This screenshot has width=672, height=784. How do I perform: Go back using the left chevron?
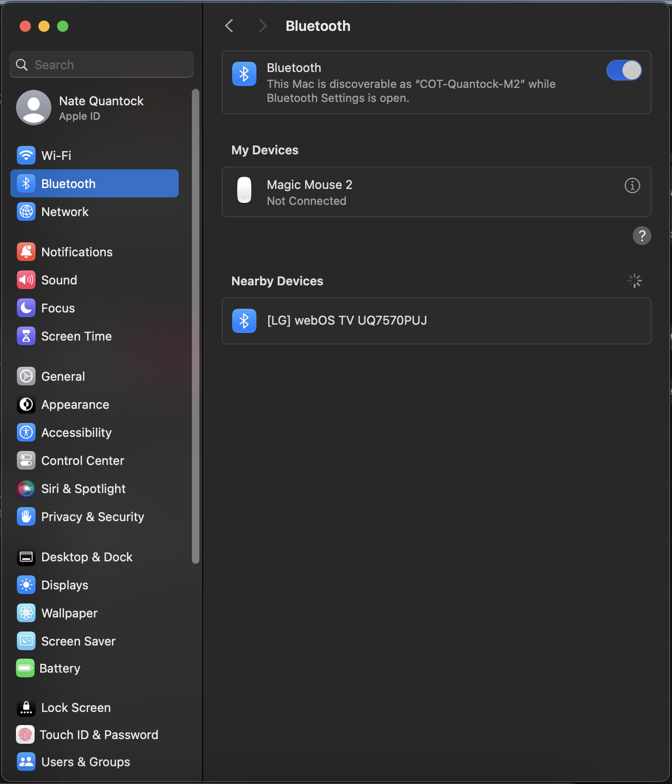229,26
